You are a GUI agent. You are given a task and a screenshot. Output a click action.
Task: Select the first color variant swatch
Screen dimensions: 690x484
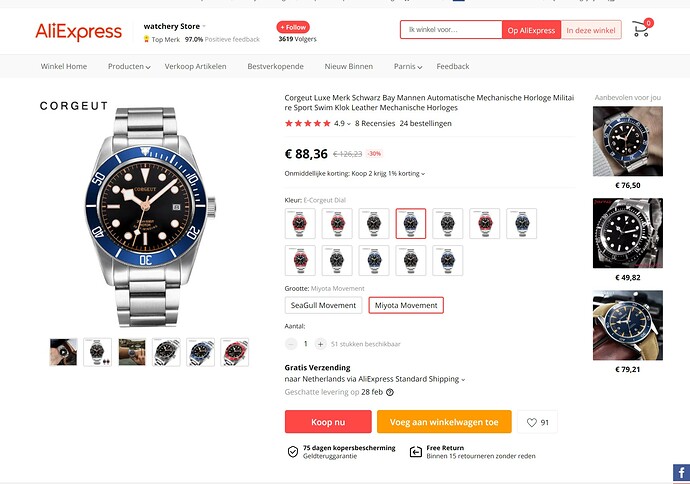point(300,223)
